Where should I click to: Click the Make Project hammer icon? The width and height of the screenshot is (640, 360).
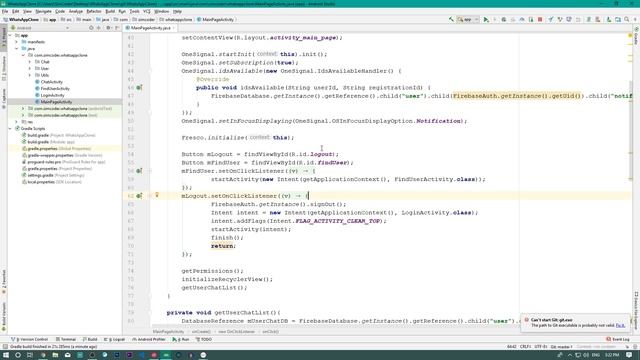[451, 19]
